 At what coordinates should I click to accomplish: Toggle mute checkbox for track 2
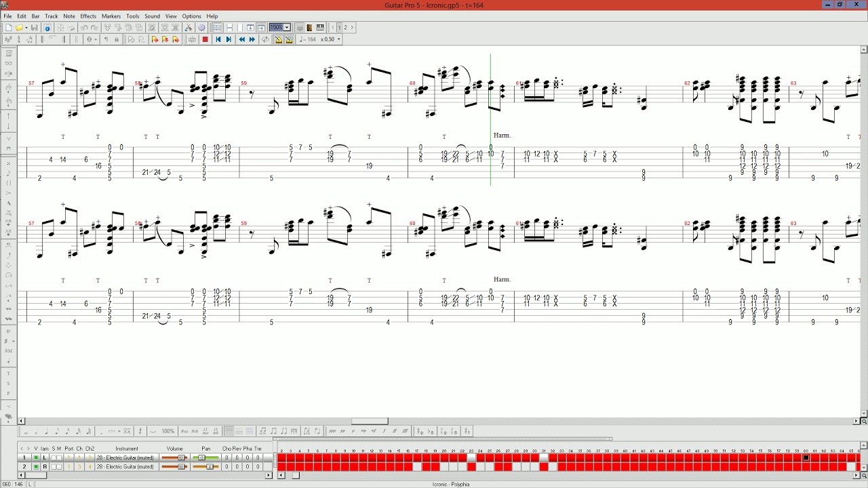click(x=59, y=466)
